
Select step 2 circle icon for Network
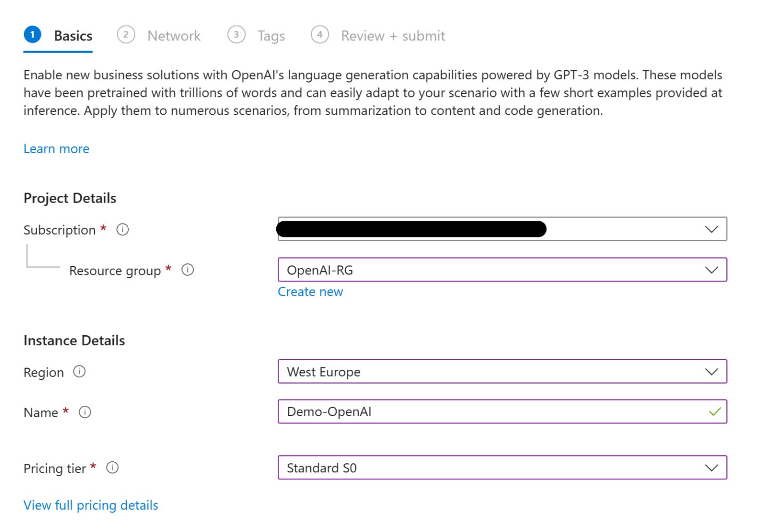[x=126, y=35]
